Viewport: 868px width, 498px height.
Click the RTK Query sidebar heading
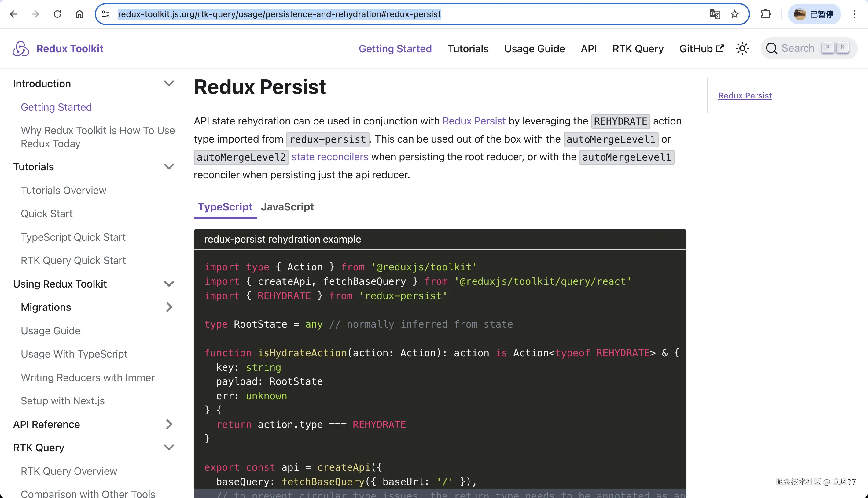point(39,448)
